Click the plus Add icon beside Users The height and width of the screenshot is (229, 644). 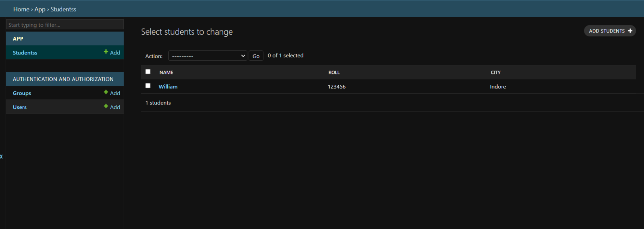click(106, 106)
